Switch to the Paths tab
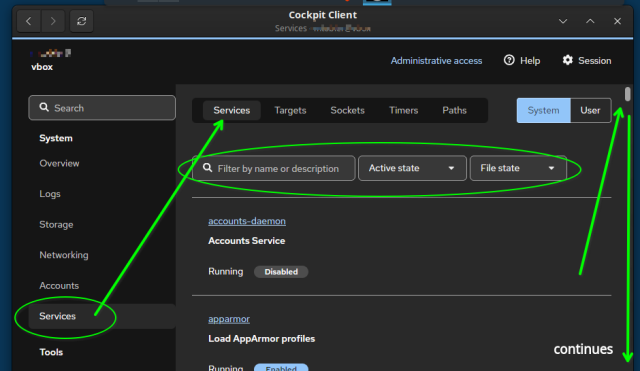Screen dimensions: 640x371 coord(454,110)
